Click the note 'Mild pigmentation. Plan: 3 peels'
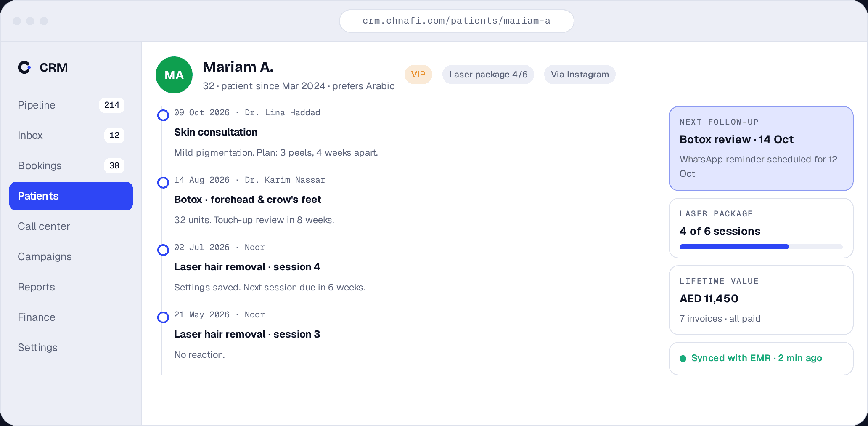 pos(276,153)
